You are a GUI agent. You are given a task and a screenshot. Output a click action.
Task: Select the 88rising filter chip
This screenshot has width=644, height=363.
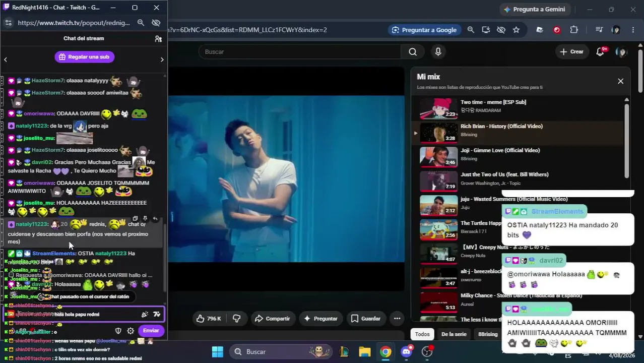click(487, 334)
